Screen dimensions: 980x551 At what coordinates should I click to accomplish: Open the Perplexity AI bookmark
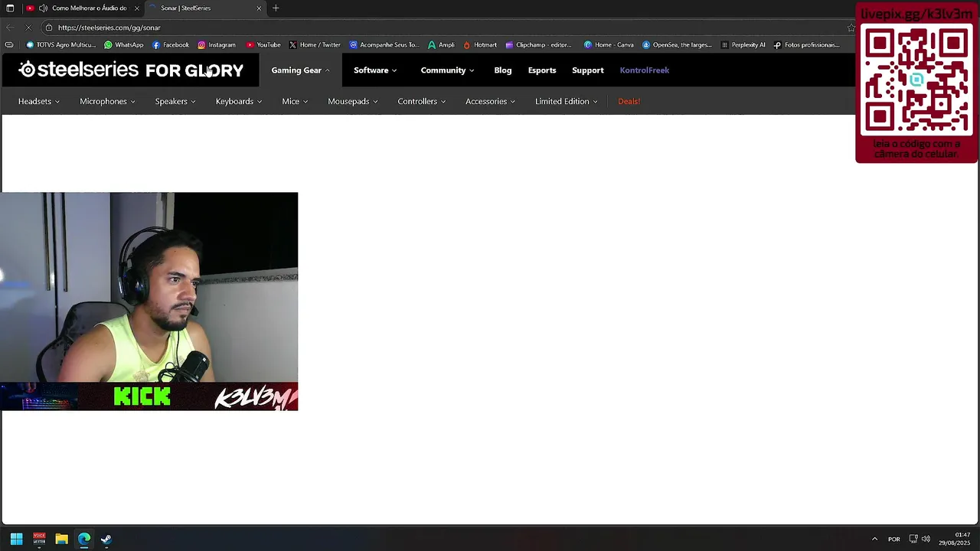click(x=743, y=44)
